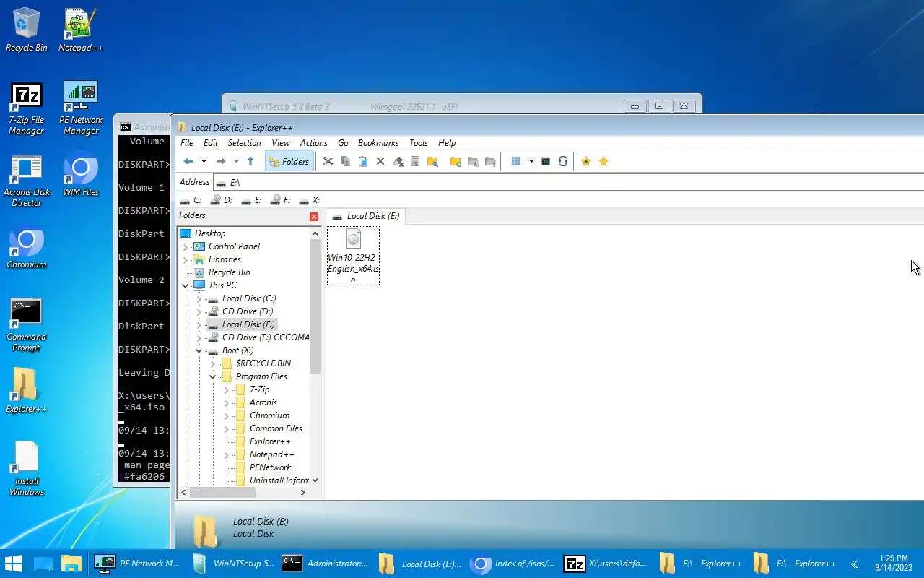
Task: Open the Forward history dropdown arrow
Action: [236, 162]
